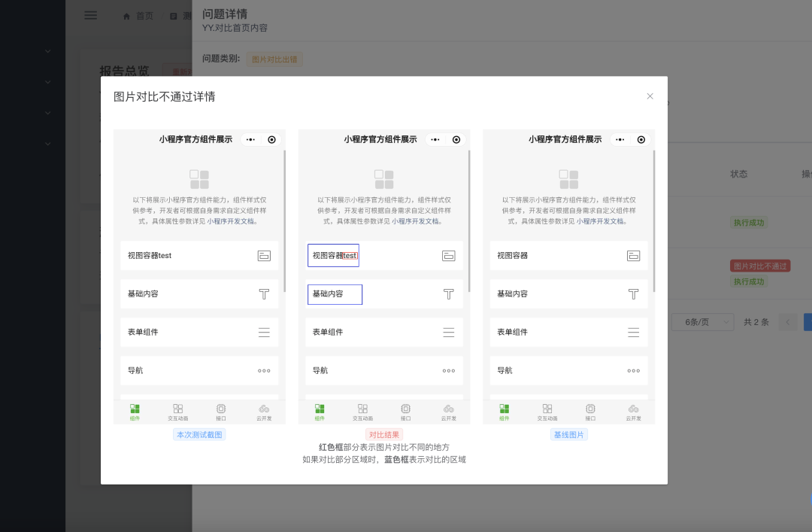Click the 表单组件 row text in 本次测试截图
This screenshot has width=812, height=532.
143,333
